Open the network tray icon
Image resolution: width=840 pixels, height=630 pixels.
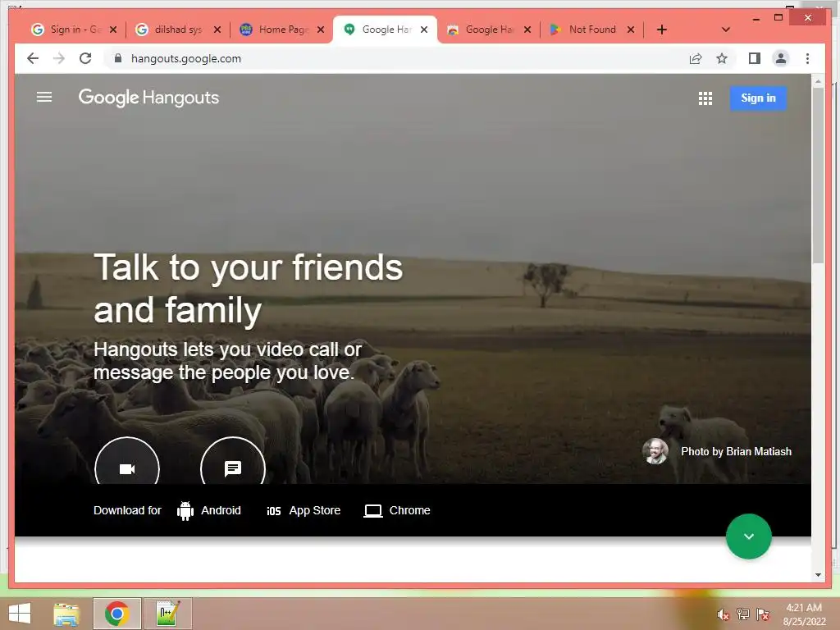click(742, 614)
